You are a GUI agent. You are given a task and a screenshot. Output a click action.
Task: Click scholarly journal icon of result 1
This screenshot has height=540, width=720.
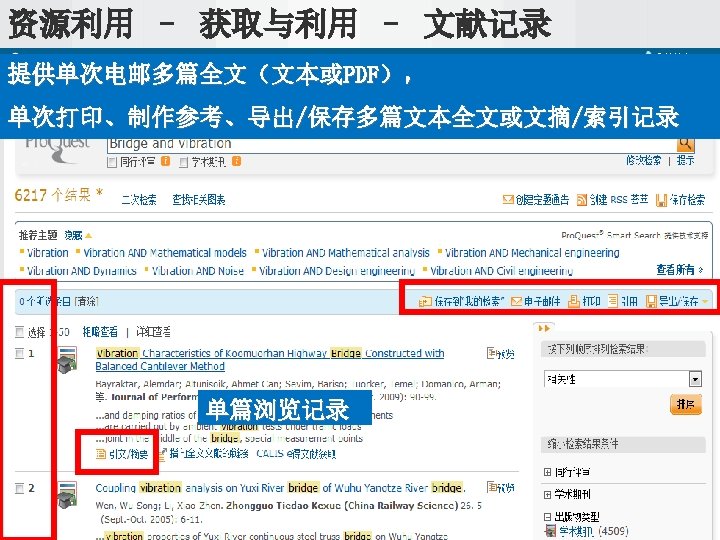68,360
